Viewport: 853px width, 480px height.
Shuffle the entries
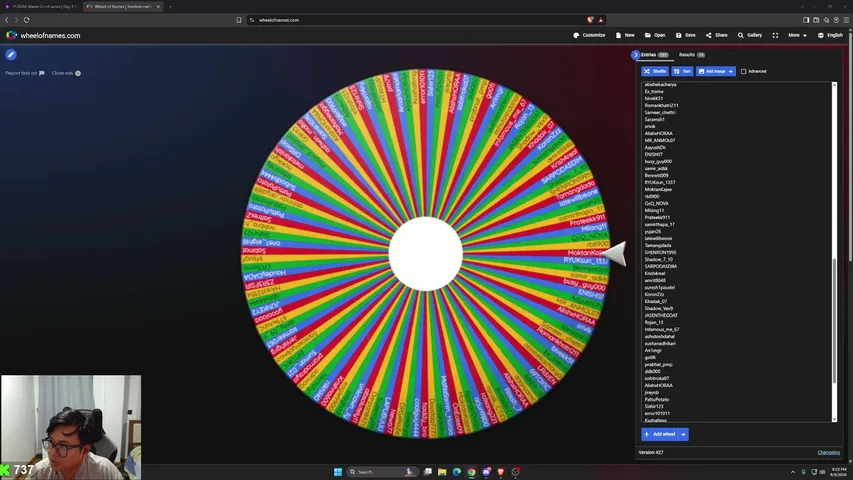654,71
